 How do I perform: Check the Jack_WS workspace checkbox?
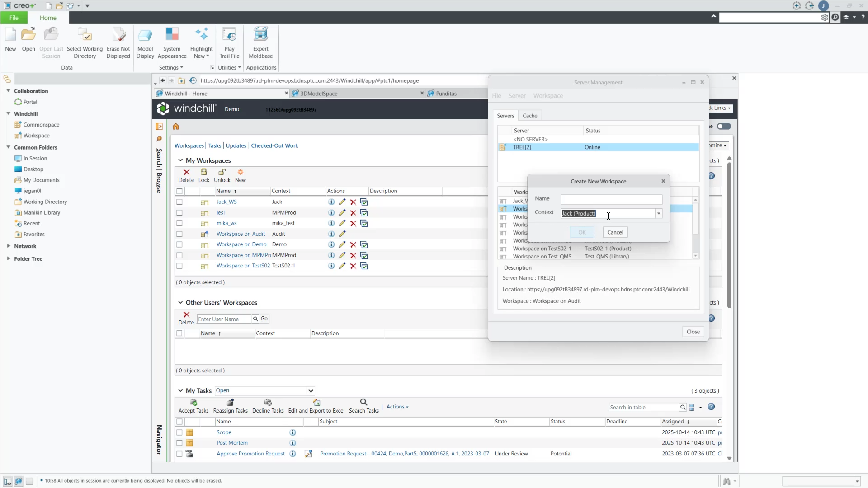tap(179, 202)
